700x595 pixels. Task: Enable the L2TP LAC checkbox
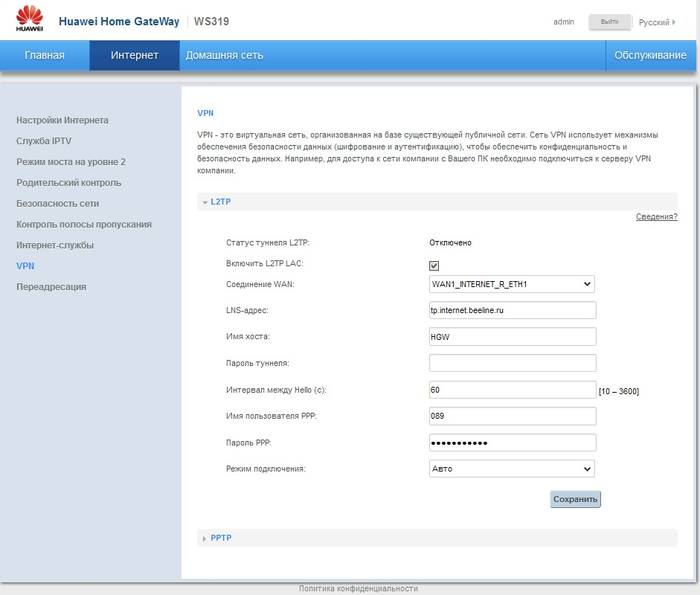[434, 265]
